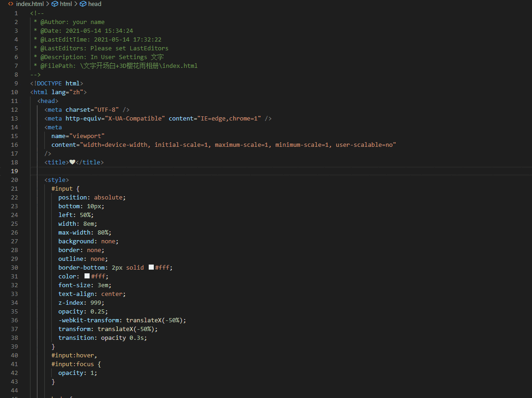This screenshot has height=398, width=532.
Task: Click the index.html breadcrumb item
Action: (x=30, y=4)
